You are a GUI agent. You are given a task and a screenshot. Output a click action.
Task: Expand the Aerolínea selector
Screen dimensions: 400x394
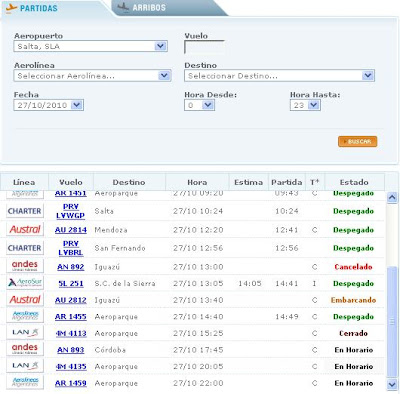[92, 76]
